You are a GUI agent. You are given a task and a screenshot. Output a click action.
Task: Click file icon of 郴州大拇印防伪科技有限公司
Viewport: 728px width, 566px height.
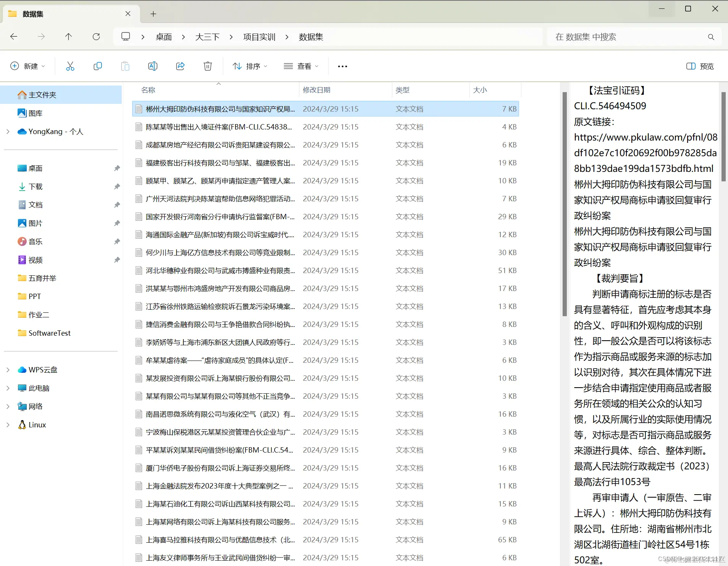139,109
